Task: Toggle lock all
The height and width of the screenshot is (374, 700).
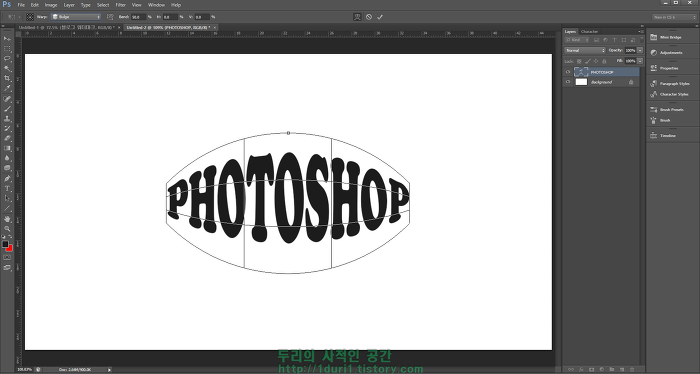Action: [604, 61]
